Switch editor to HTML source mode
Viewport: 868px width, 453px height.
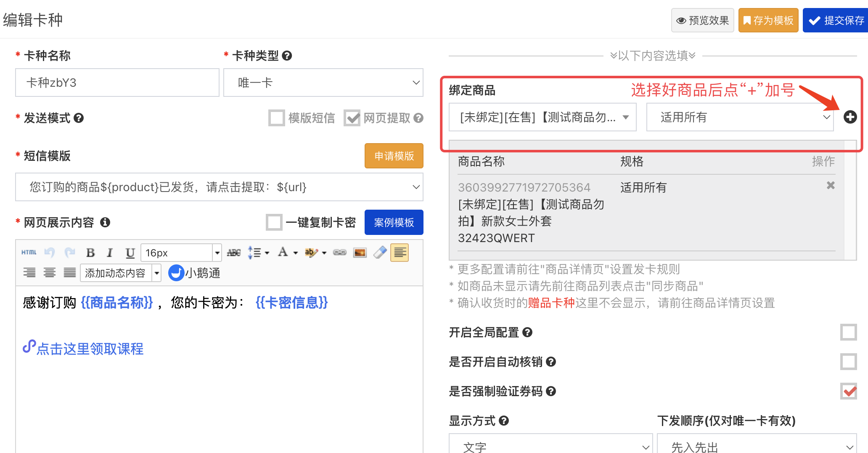[29, 253]
